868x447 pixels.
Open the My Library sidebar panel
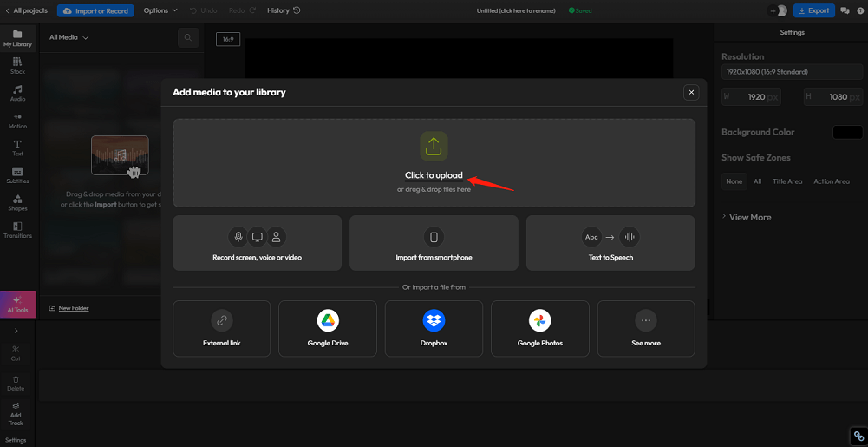click(x=17, y=39)
